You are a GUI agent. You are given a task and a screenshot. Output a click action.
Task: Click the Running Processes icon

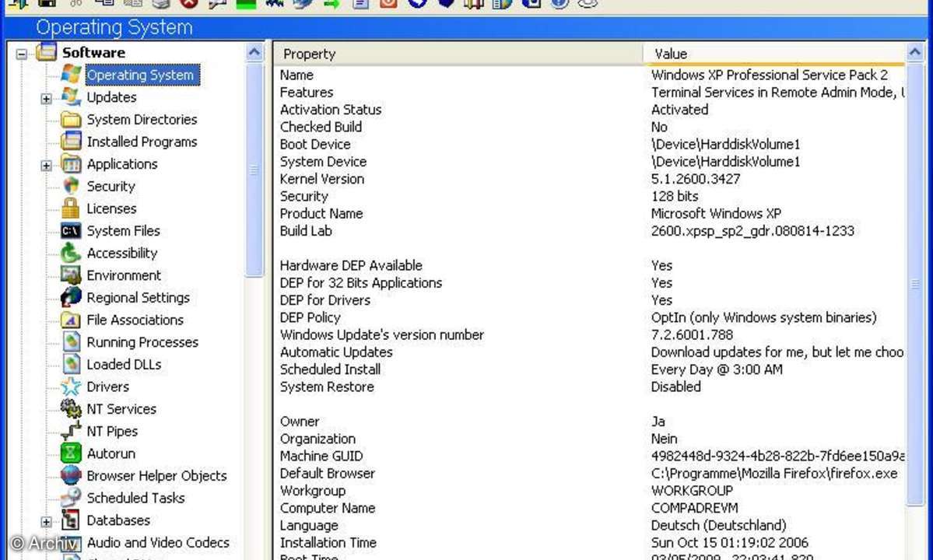[x=71, y=341]
